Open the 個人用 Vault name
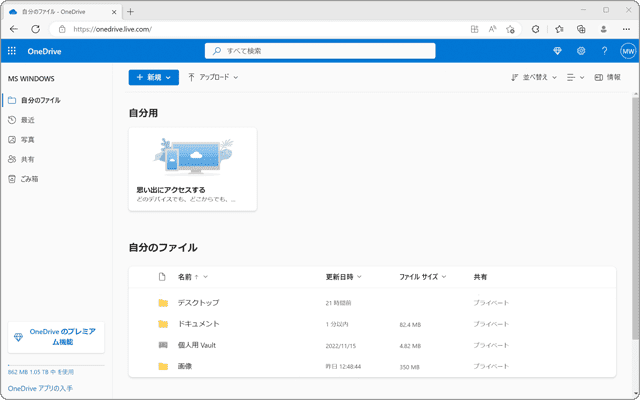640x400 pixels. coord(197,345)
